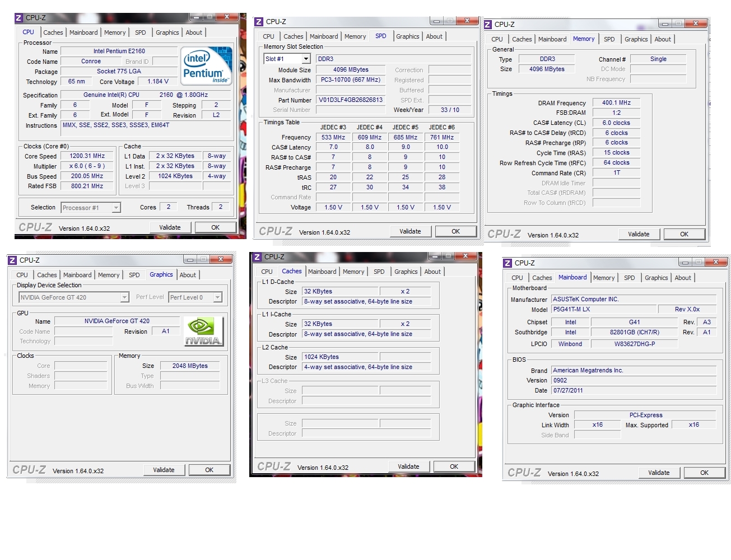Click the JEDEC #6 frequency 761 MHz cell

(442, 138)
